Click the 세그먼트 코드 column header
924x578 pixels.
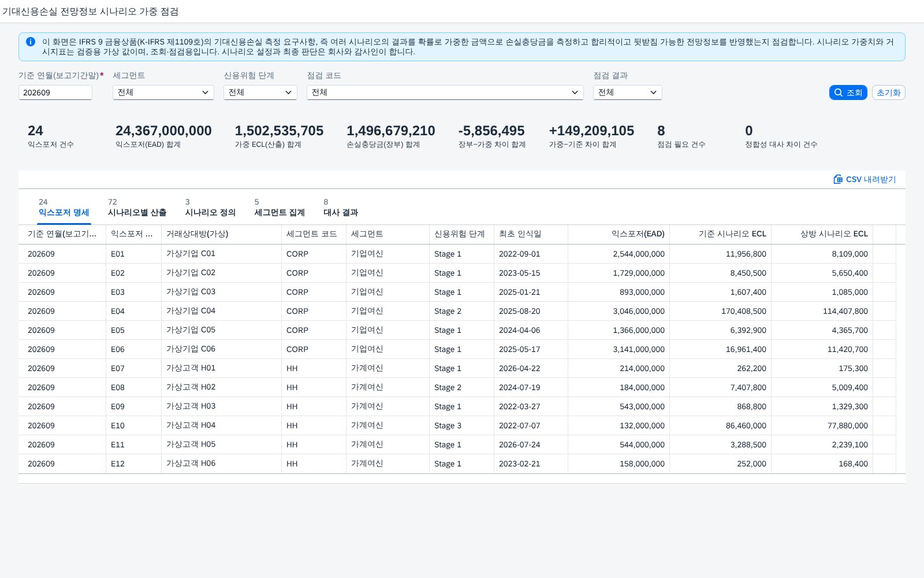click(314, 234)
